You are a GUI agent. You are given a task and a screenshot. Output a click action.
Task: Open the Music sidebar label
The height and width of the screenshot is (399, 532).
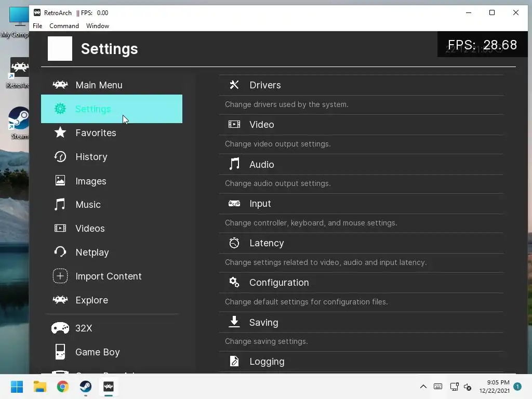click(88, 205)
